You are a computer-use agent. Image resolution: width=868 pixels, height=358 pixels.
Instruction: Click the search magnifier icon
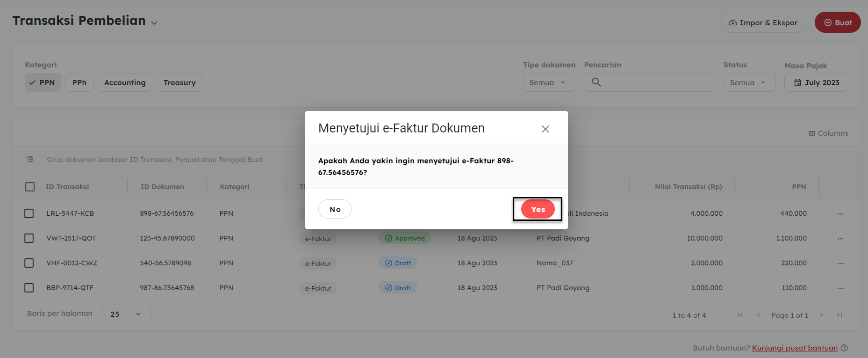tap(596, 82)
